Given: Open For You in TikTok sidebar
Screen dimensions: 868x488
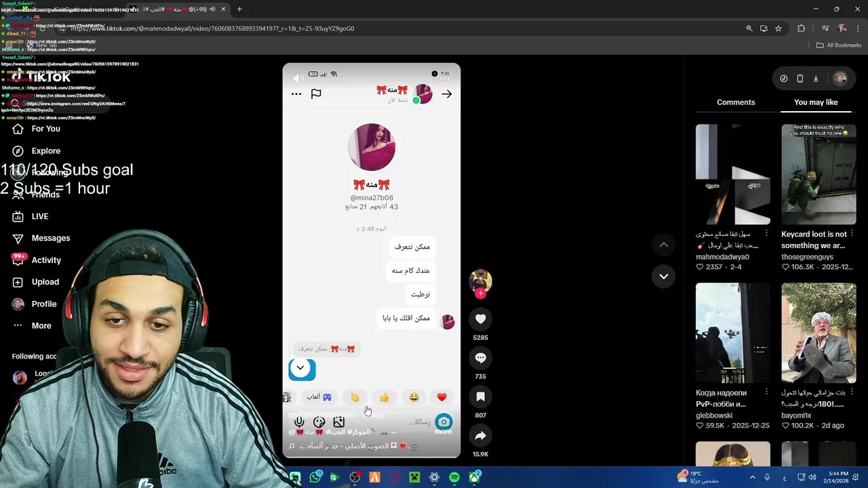Looking at the screenshot, I should click(x=46, y=129).
